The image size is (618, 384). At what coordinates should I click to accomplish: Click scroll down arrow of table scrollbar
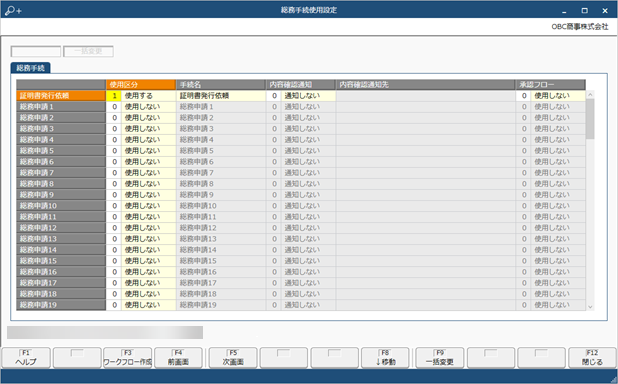click(x=590, y=307)
